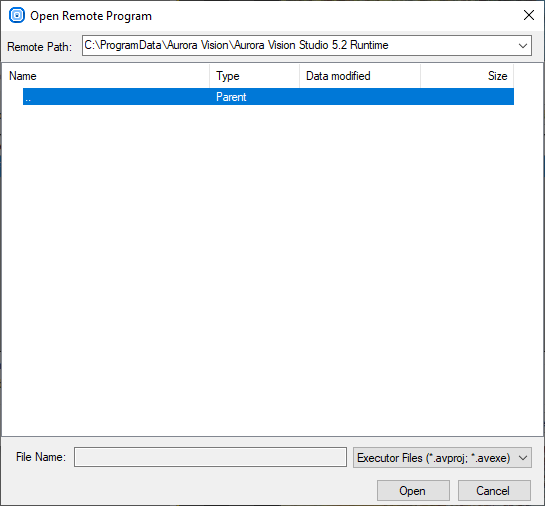Image resolution: width=545 pixels, height=506 pixels.
Task: Click the chevron on the file filter combo
Action: click(x=523, y=458)
